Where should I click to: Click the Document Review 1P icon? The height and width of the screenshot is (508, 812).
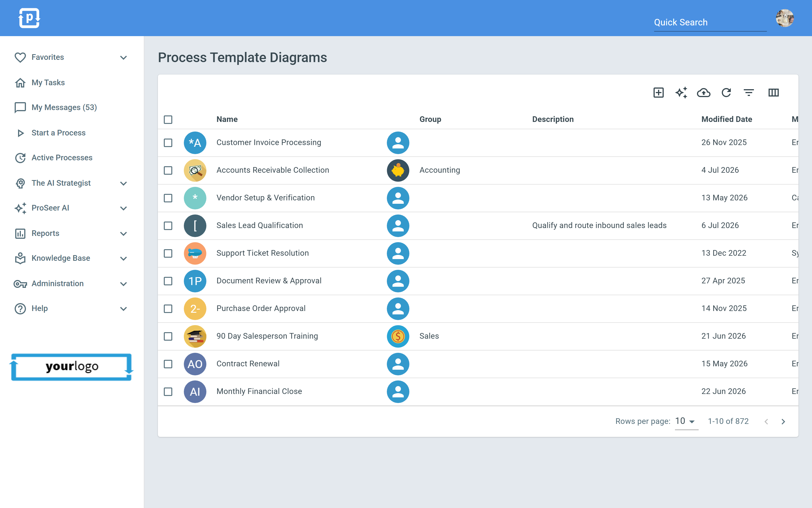pyautogui.click(x=195, y=281)
